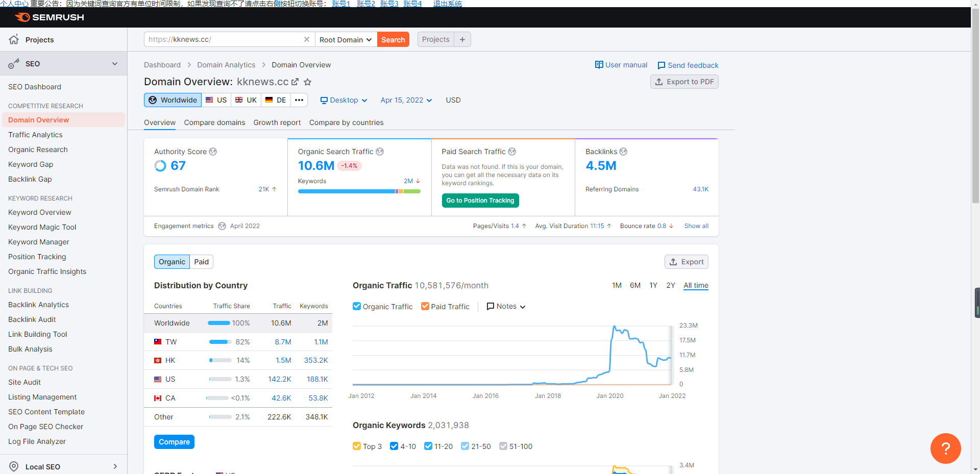Click the Notes flag icon
Image resolution: width=980 pixels, height=474 pixels.
[x=491, y=306]
